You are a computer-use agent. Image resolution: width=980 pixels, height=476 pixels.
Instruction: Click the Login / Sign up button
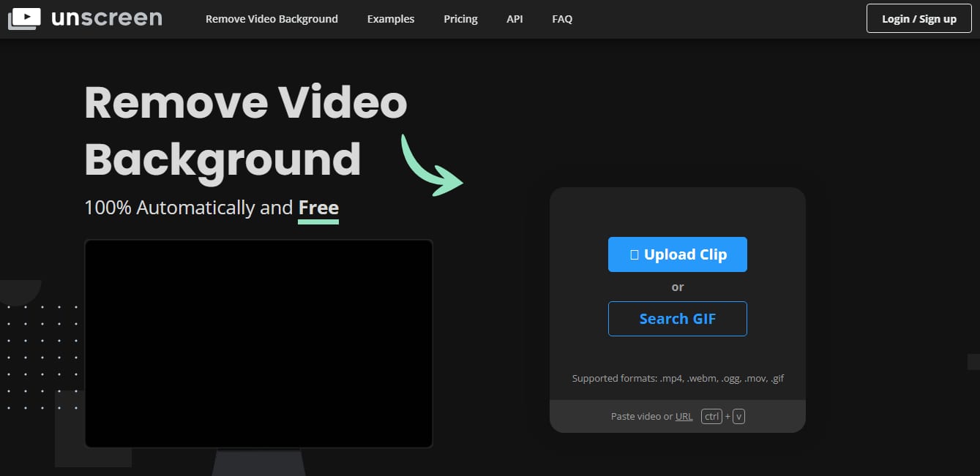pyautogui.click(x=919, y=18)
